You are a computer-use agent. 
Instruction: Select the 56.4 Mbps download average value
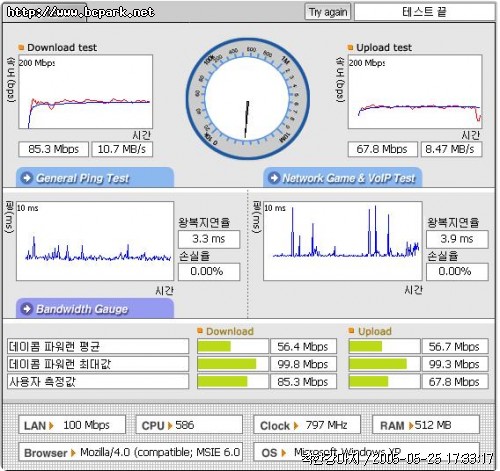tap(303, 346)
